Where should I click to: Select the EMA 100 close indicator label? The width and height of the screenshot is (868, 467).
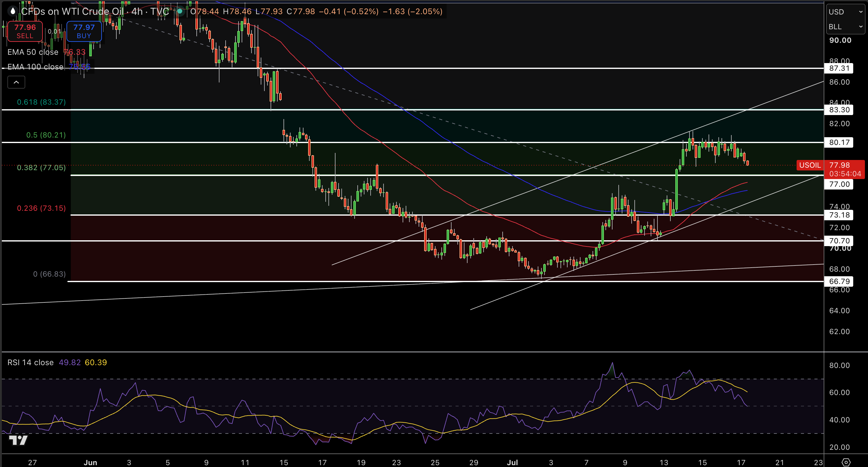tap(35, 67)
